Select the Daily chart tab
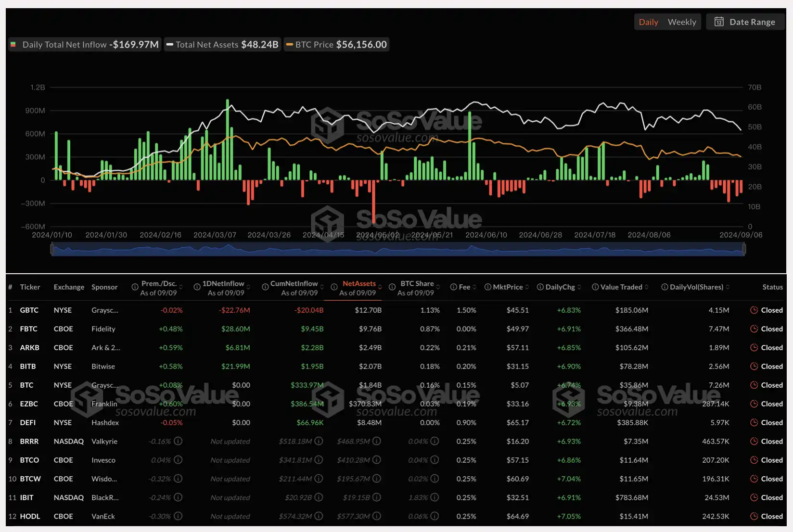 pyautogui.click(x=648, y=22)
